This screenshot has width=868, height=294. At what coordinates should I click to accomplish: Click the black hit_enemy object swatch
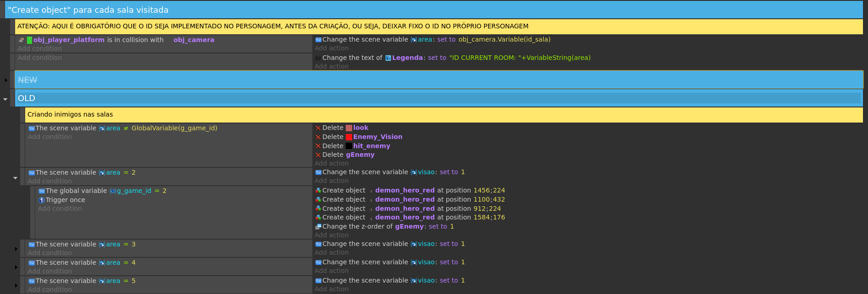349,146
